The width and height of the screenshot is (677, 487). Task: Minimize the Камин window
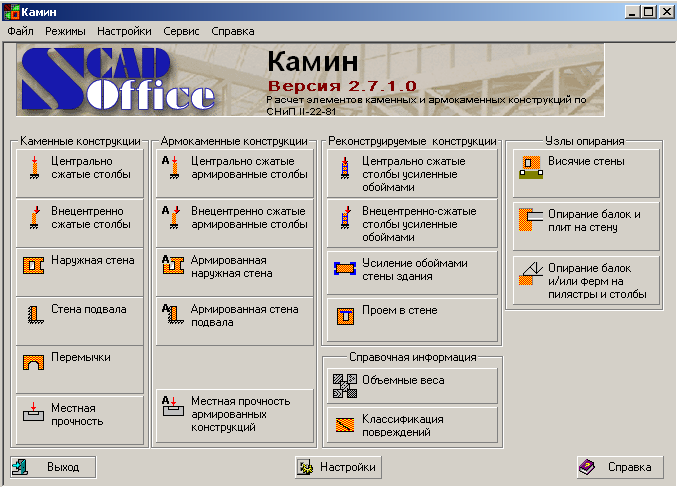[x=632, y=12]
